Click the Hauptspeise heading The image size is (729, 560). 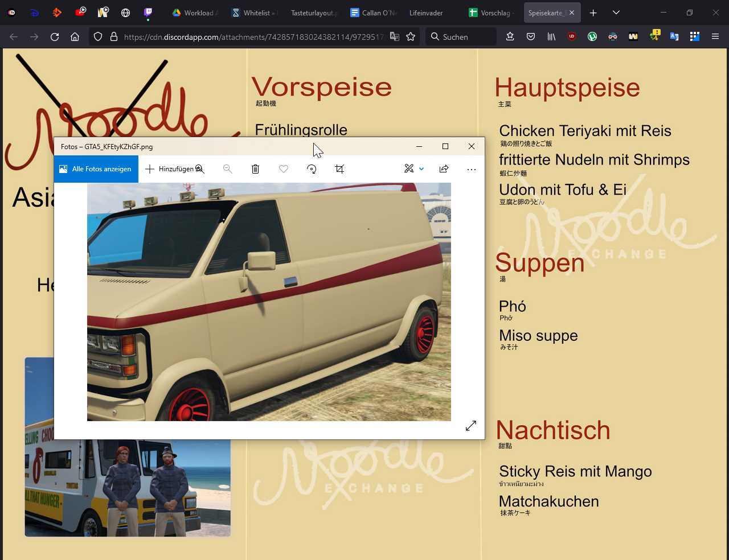pos(567,88)
